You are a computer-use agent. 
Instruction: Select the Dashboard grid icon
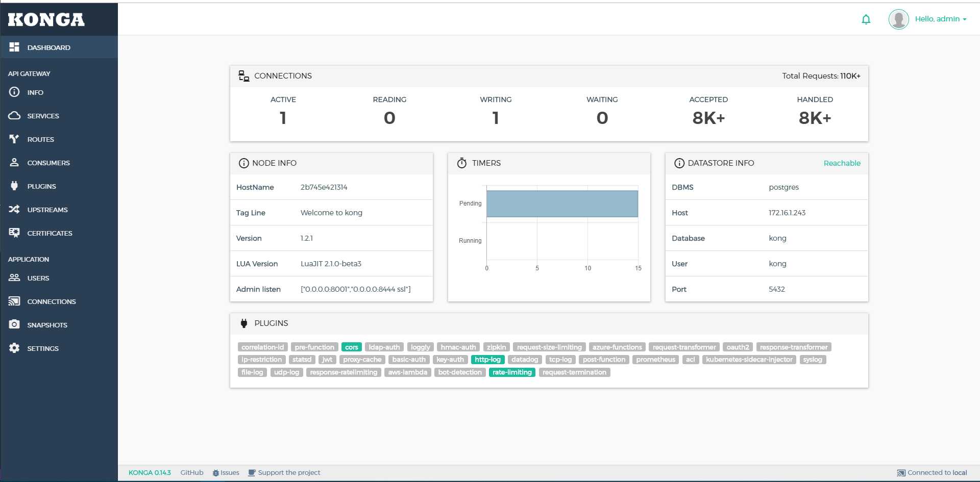click(14, 47)
